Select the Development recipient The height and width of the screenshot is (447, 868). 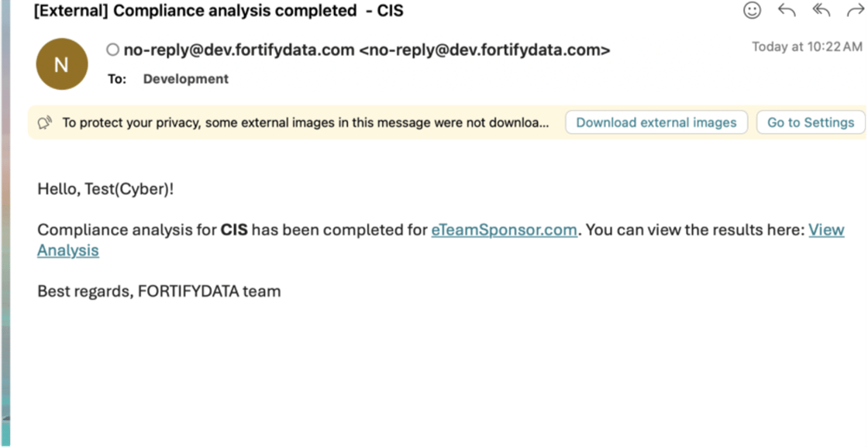(185, 79)
